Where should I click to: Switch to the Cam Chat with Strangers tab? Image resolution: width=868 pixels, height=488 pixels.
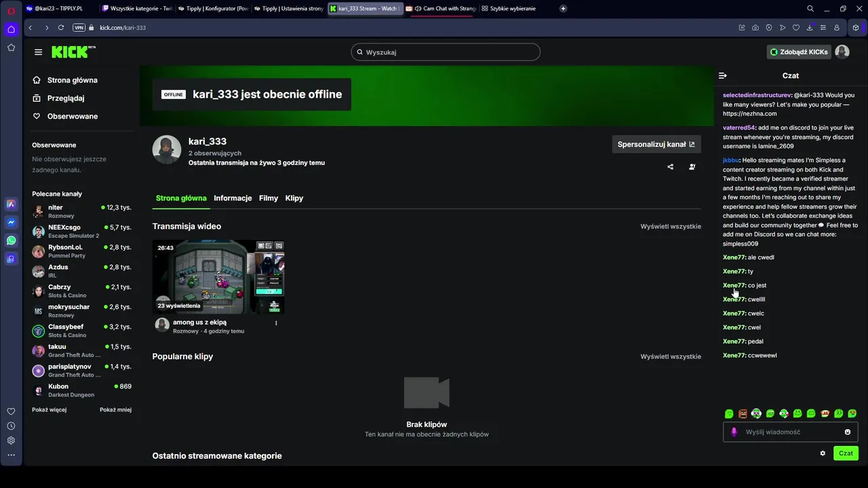pyautogui.click(x=441, y=9)
